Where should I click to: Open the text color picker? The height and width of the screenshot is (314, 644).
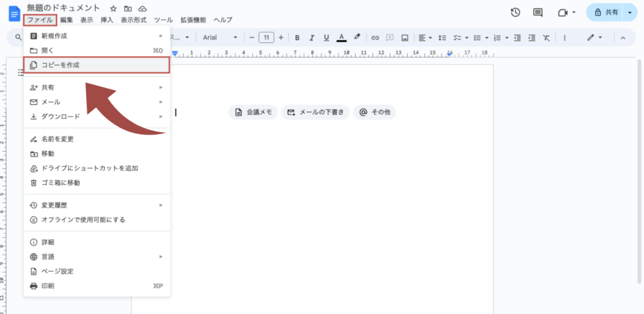pos(341,38)
